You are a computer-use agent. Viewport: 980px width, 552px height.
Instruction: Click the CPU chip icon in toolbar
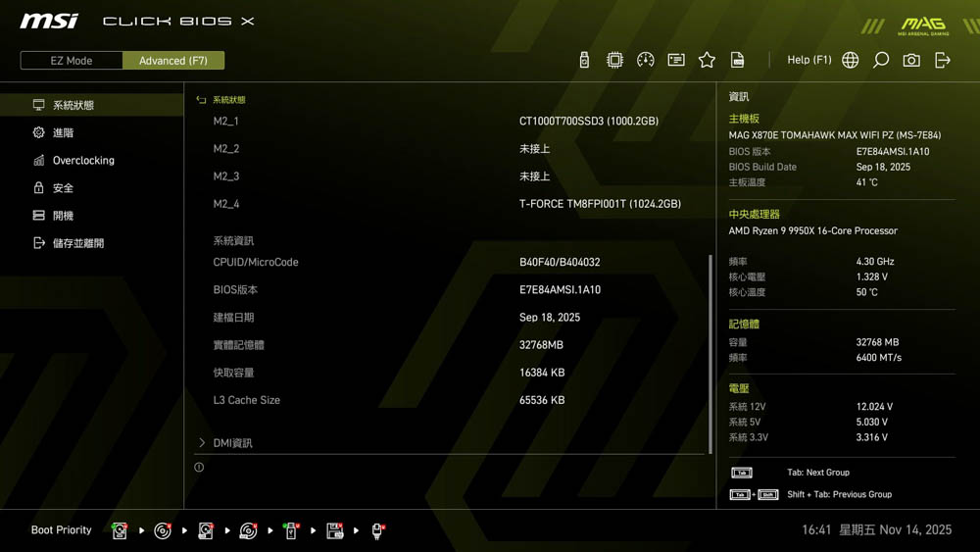click(x=614, y=61)
